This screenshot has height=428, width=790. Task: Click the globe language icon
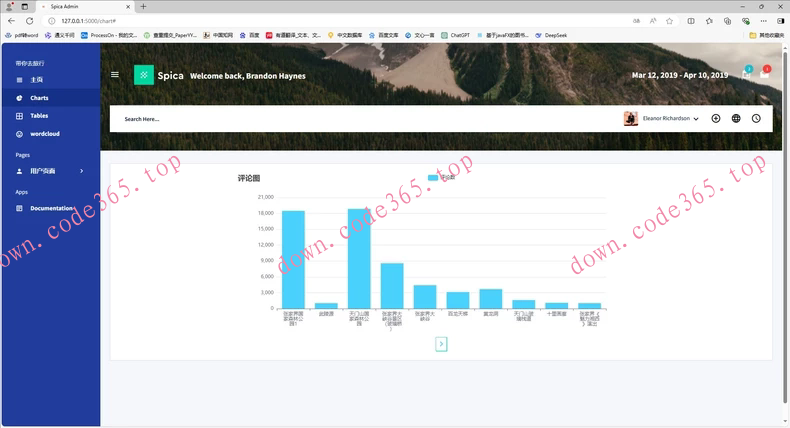click(736, 118)
